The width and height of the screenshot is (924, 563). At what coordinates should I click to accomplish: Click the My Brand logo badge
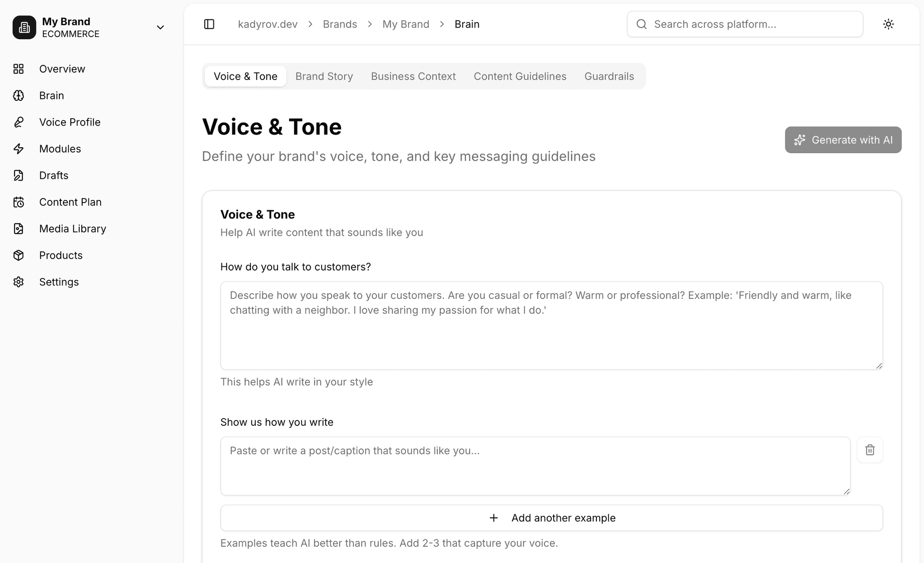[24, 27]
